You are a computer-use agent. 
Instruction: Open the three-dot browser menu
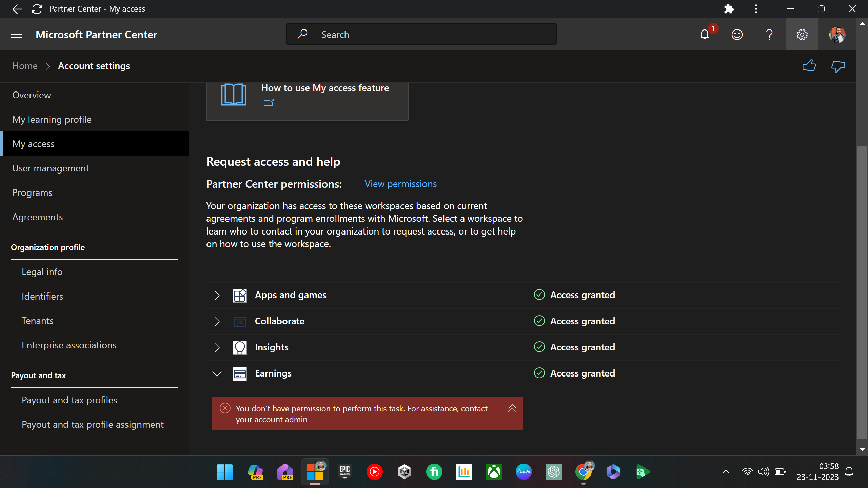pyautogui.click(x=756, y=9)
